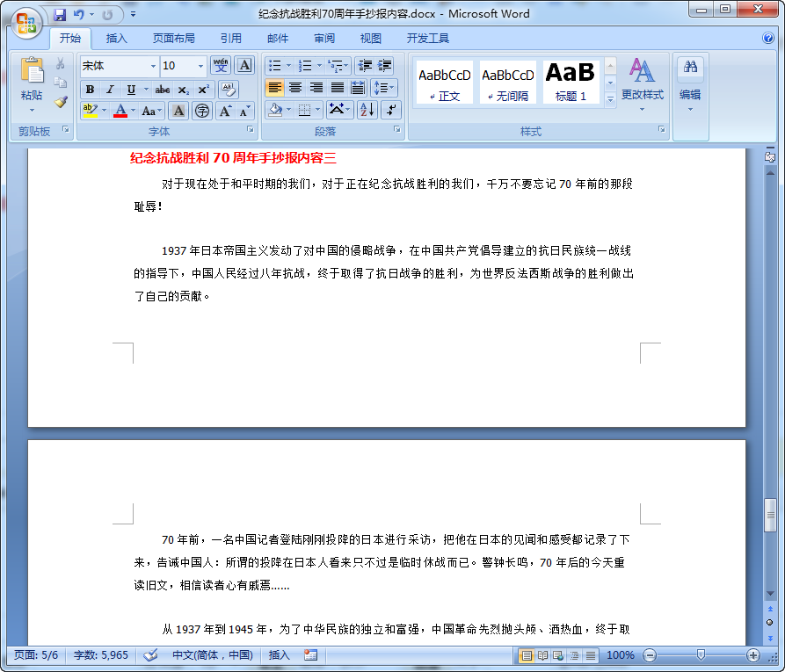Open the Find (查找) tool in 编辑 group
The image size is (785, 672).
coord(691,67)
